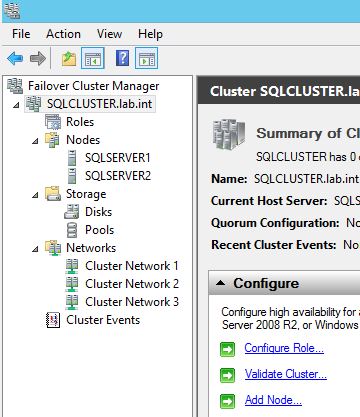Viewport: 360px width, 417px height.
Task: Click the Configure Role... link
Action: (x=284, y=348)
